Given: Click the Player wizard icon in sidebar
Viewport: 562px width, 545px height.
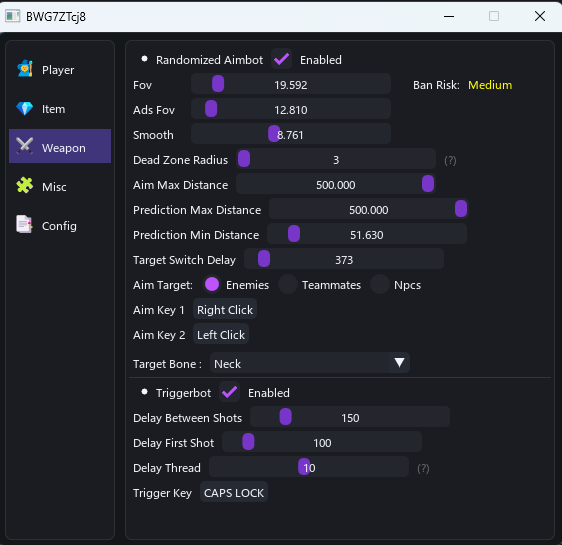Looking at the screenshot, I should coord(25,68).
